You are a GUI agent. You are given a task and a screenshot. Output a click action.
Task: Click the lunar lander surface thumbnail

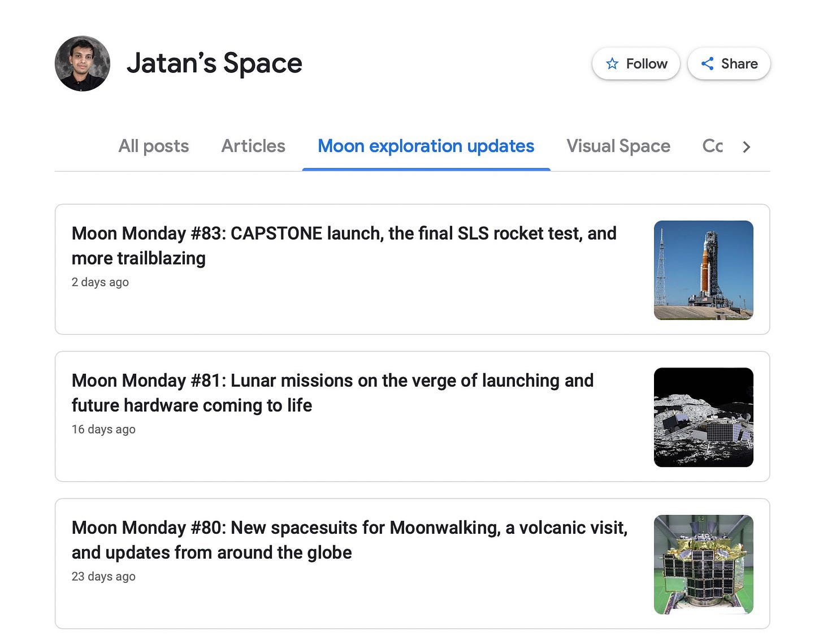704,417
